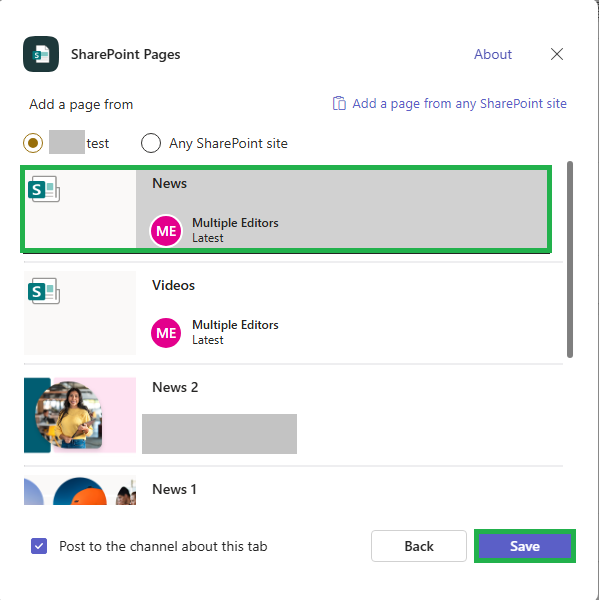Click the SharePoint Pages app logo
The width and height of the screenshot is (599, 600).
tap(41, 54)
